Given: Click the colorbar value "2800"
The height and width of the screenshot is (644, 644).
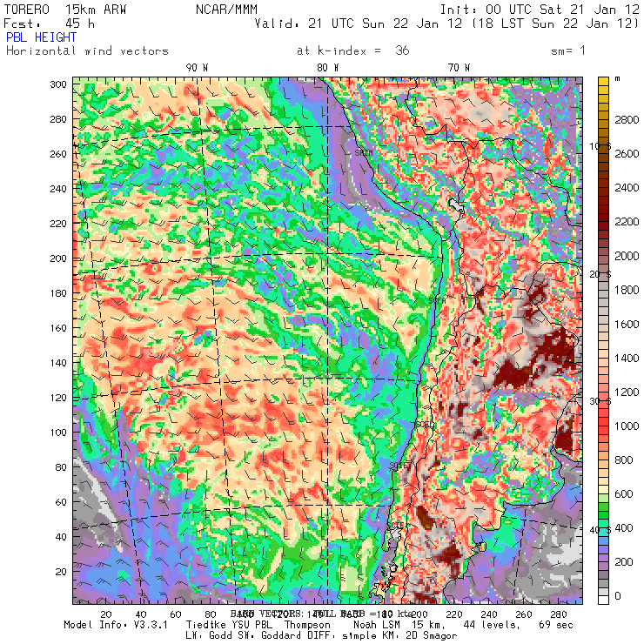Looking at the screenshot, I should [x=627, y=120].
